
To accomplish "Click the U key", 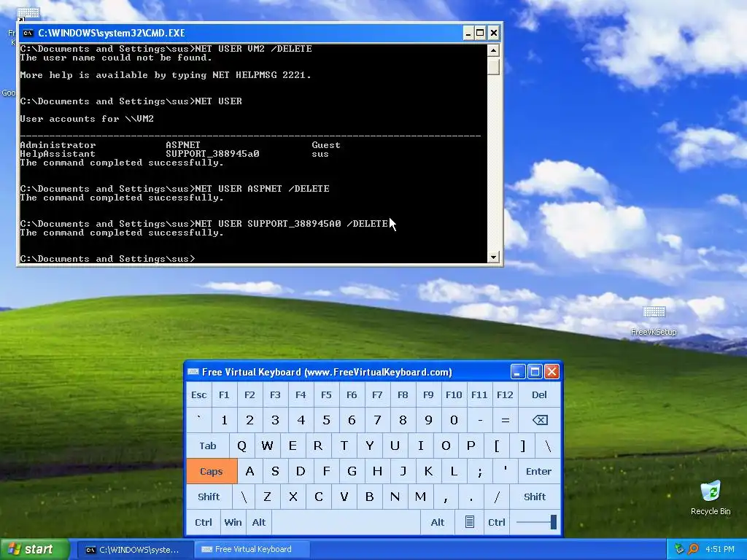I will coord(395,446).
